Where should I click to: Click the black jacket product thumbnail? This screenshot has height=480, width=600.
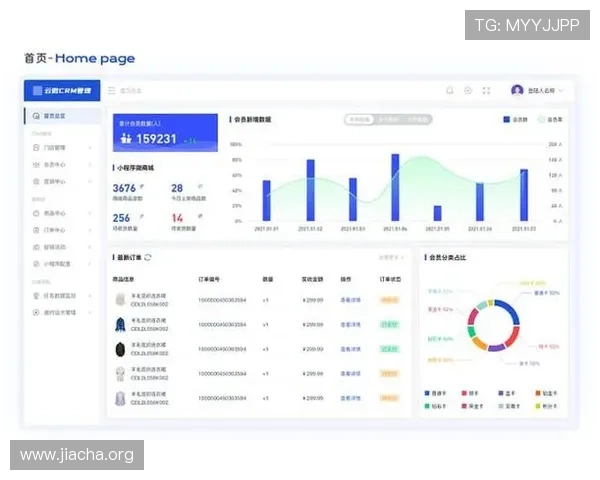tap(120, 349)
